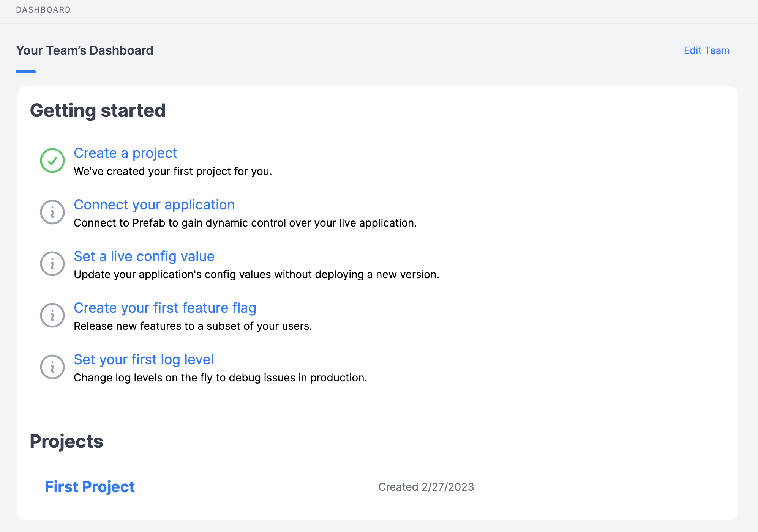Click the Getting started heading
This screenshot has height=532, width=758.
98,110
